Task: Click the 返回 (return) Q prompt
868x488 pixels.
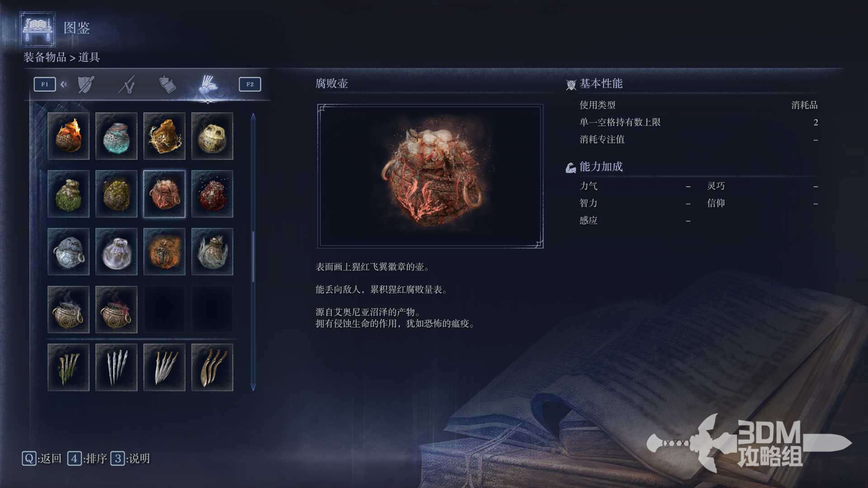Action: tap(42, 459)
